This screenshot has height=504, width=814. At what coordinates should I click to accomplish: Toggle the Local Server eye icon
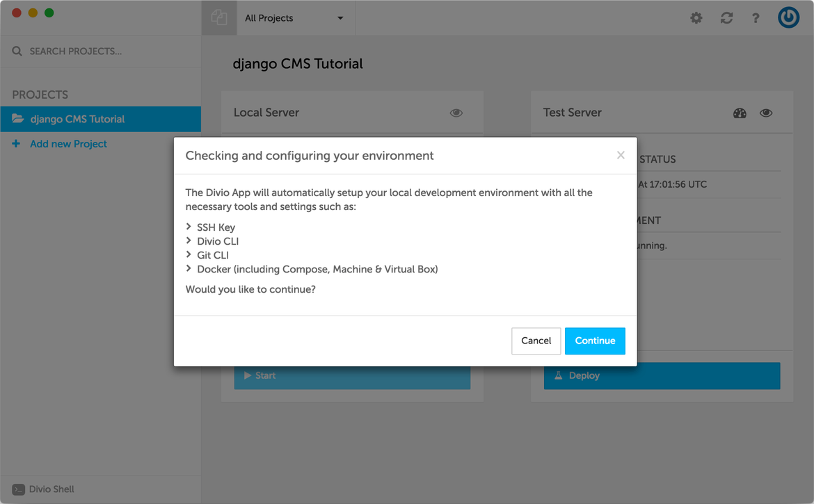456,113
